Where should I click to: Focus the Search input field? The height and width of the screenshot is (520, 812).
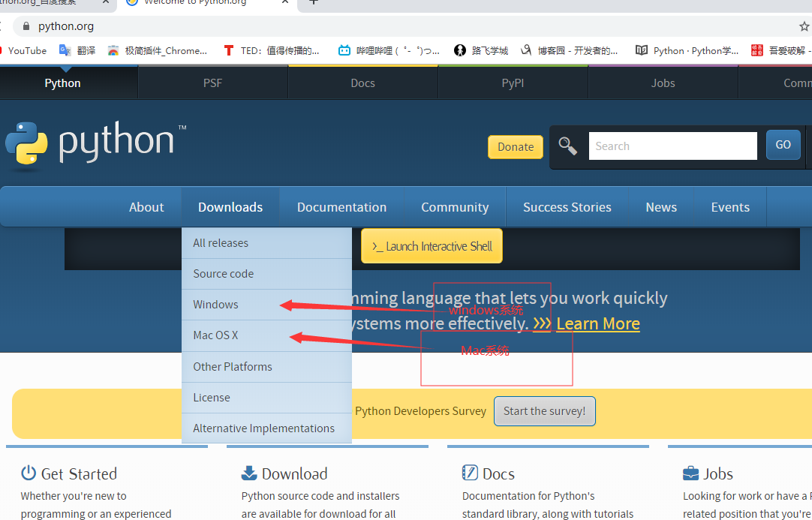click(x=672, y=146)
